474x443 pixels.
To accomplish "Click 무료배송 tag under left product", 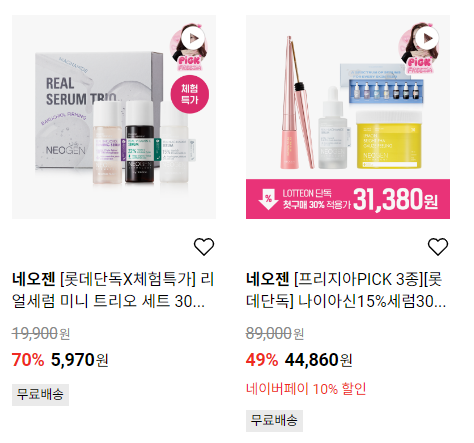I will tap(40, 395).
